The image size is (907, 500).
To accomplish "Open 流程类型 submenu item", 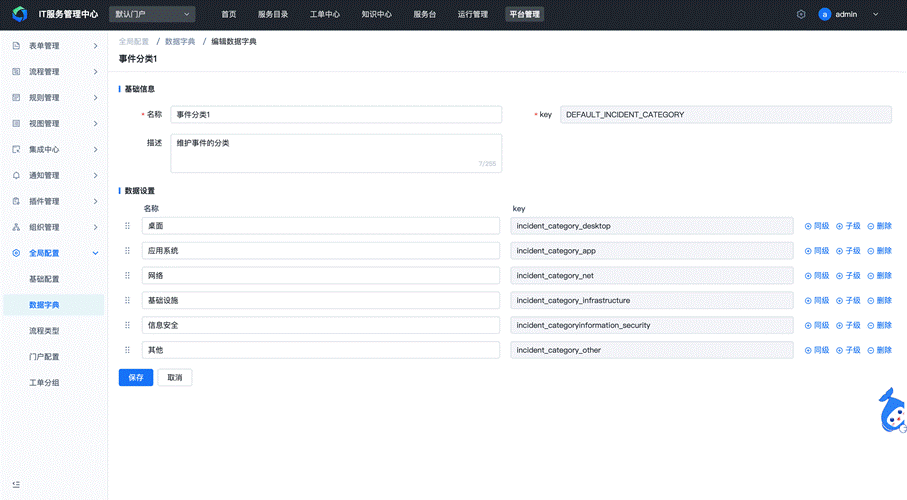I will coord(45,331).
